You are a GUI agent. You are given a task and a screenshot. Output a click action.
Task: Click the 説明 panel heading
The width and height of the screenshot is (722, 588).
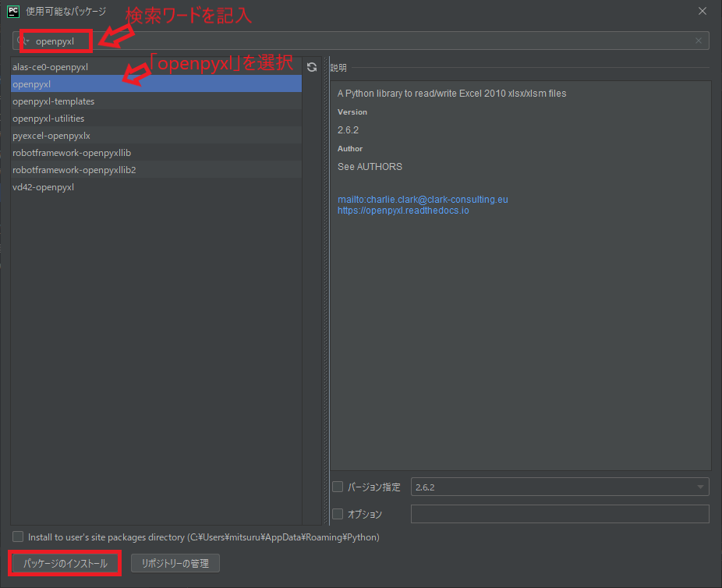pyautogui.click(x=338, y=68)
